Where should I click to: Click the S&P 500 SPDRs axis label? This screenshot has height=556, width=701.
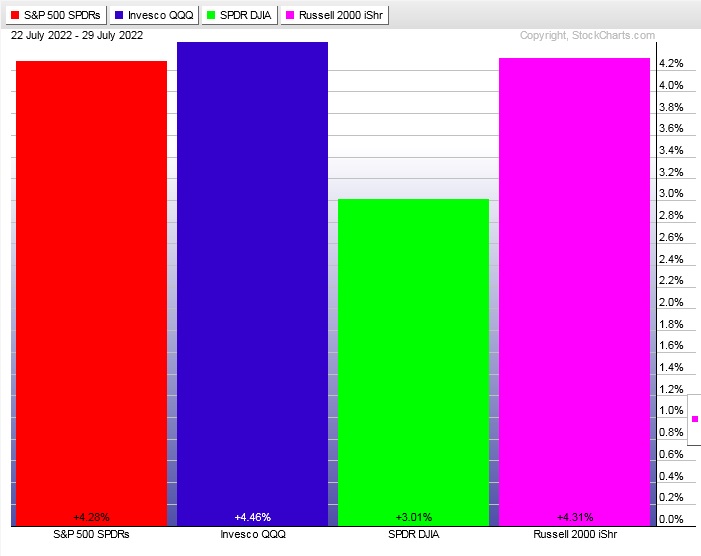(x=91, y=534)
